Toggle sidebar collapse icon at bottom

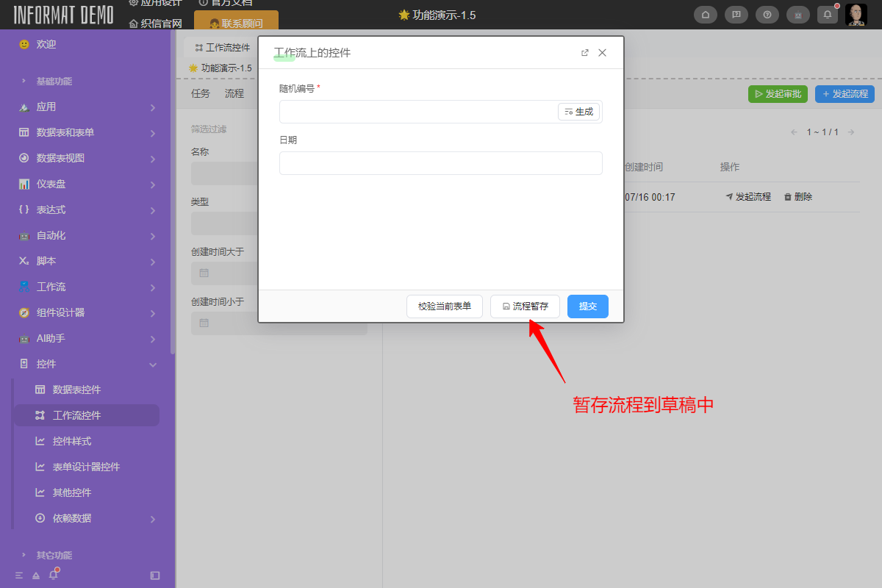(154, 576)
